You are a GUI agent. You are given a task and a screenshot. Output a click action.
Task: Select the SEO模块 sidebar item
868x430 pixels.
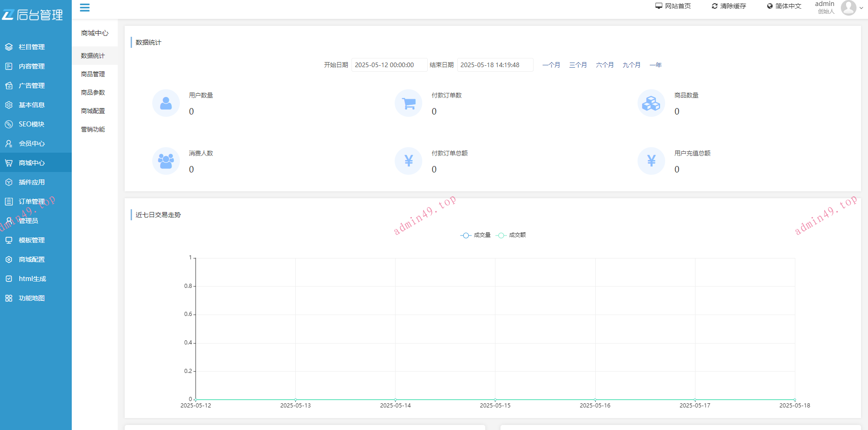click(x=31, y=124)
